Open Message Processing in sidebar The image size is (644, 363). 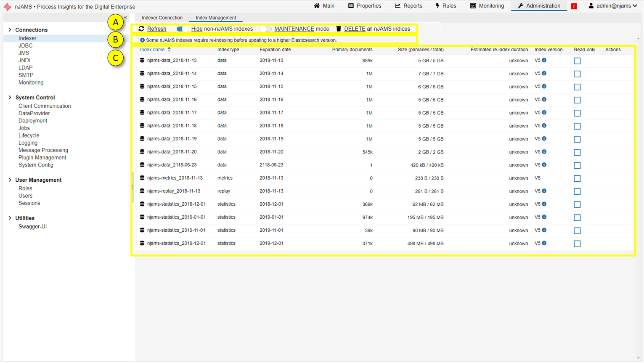43,150
